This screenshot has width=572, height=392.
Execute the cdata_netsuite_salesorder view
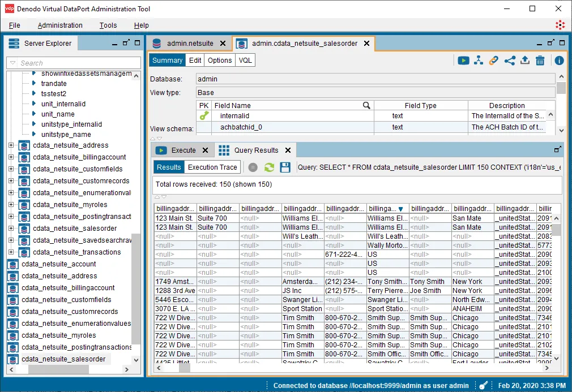click(x=464, y=60)
